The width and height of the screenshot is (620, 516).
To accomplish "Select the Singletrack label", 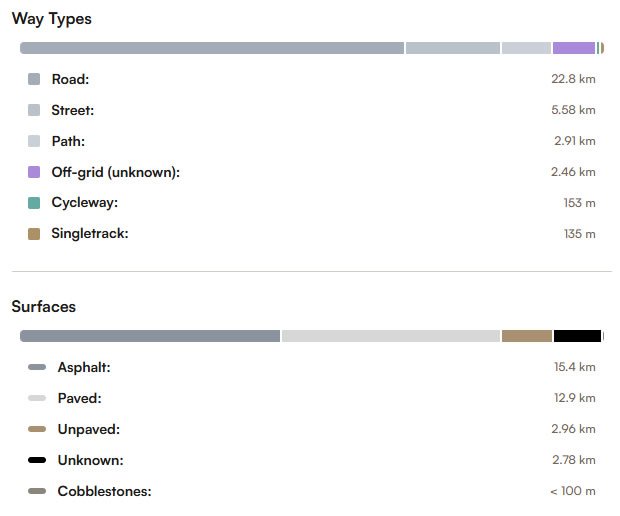I will (x=90, y=234).
